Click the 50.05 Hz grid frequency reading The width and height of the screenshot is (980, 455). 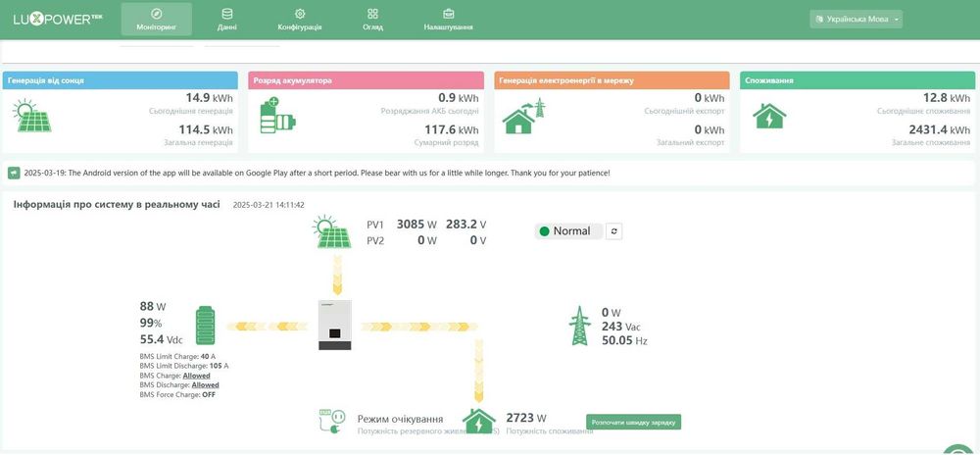pos(624,341)
